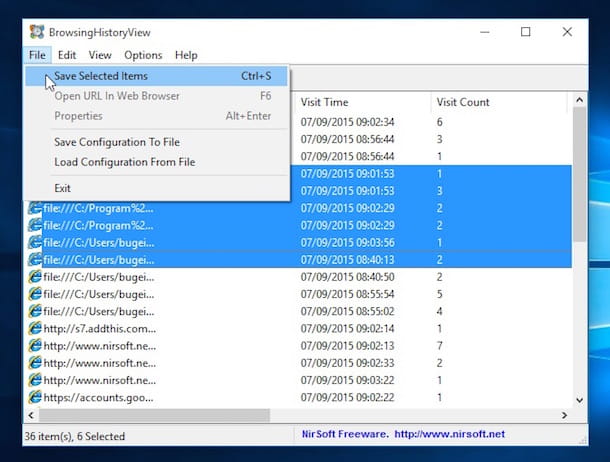Click IE icon of the 08:55:54 row

pos(35,294)
